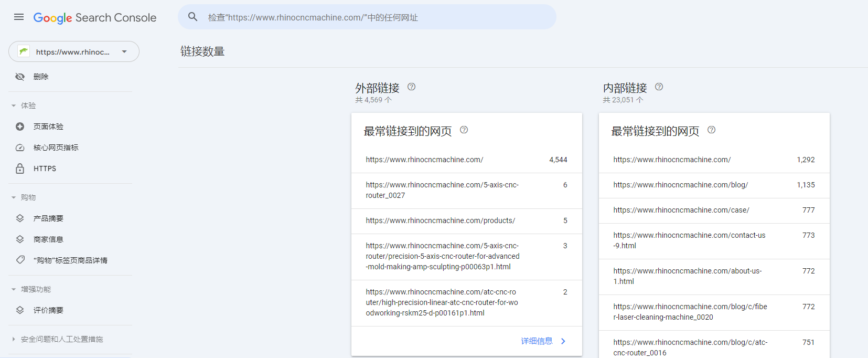Open external row 5-axis-cnc-router_0027
This screenshot has height=358, width=868.
[467, 190]
